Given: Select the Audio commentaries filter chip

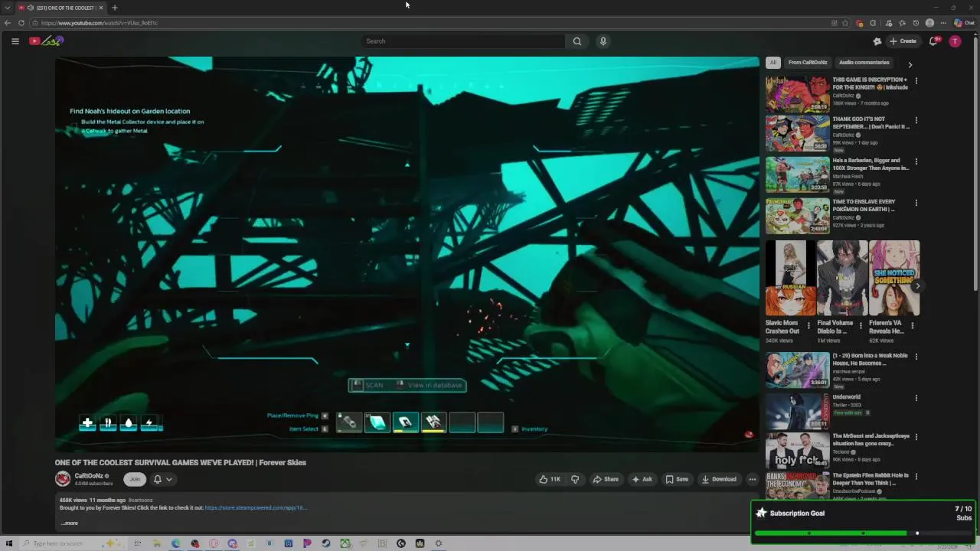Looking at the screenshot, I should [864, 63].
